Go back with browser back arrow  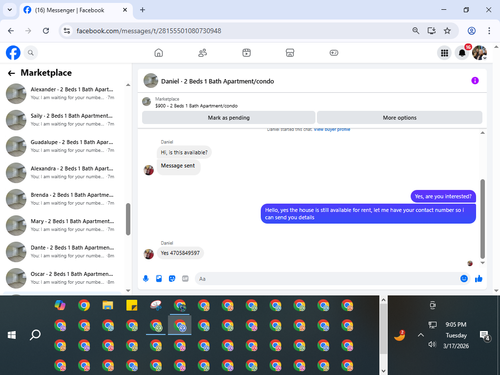coord(11,31)
